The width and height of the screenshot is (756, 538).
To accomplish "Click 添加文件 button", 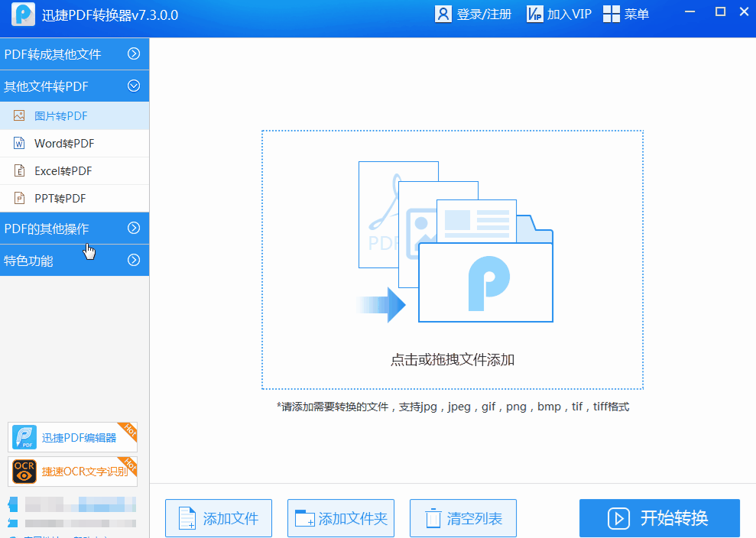I will click(x=219, y=518).
